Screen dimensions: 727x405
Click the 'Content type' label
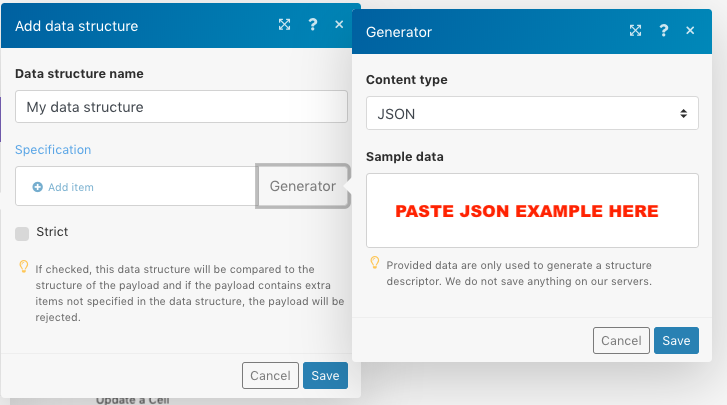pyautogui.click(x=407, y=80)
